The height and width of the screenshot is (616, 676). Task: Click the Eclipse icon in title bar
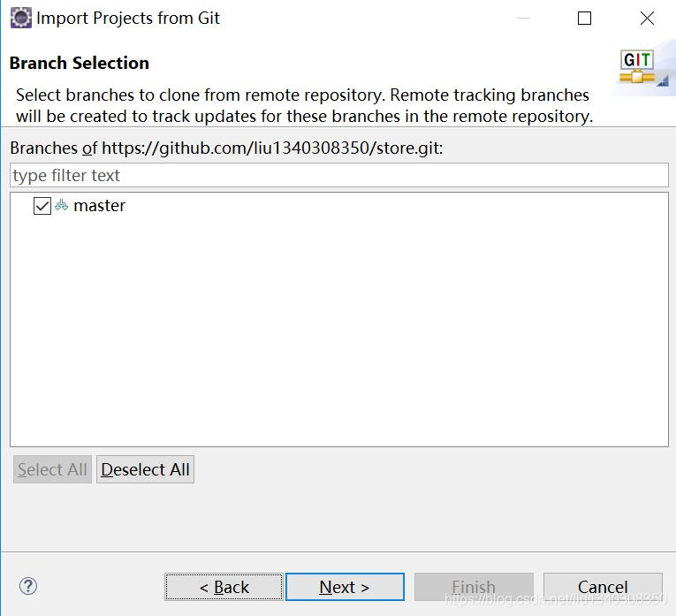(21, 18)
